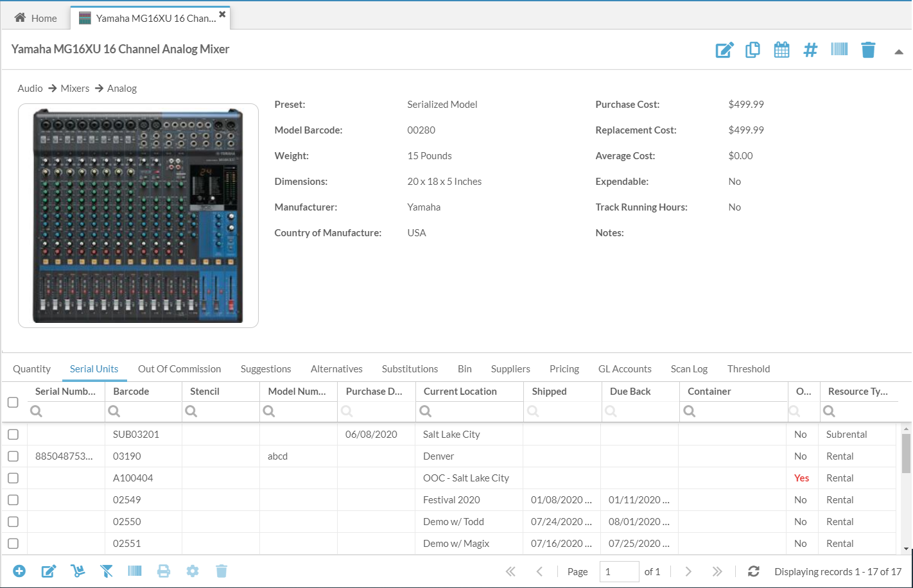The image size is (913, 588).
Task: Click the bottom toolbar barcode icon
Action: [135, 571]
